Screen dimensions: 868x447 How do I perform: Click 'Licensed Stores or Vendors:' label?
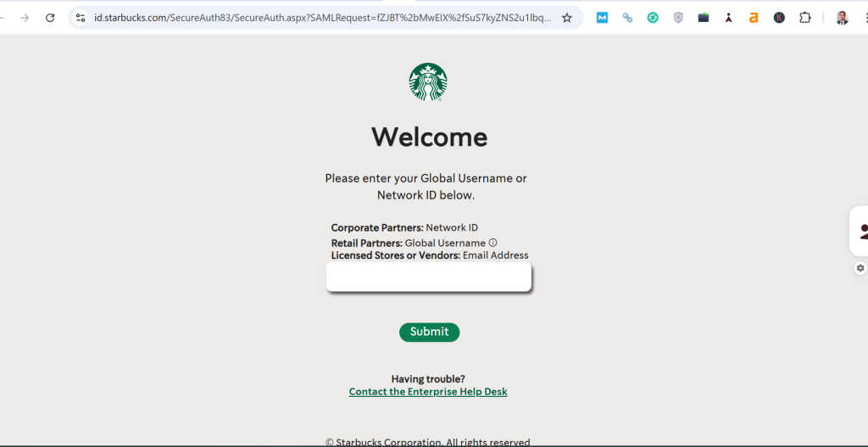coord(395,255)
